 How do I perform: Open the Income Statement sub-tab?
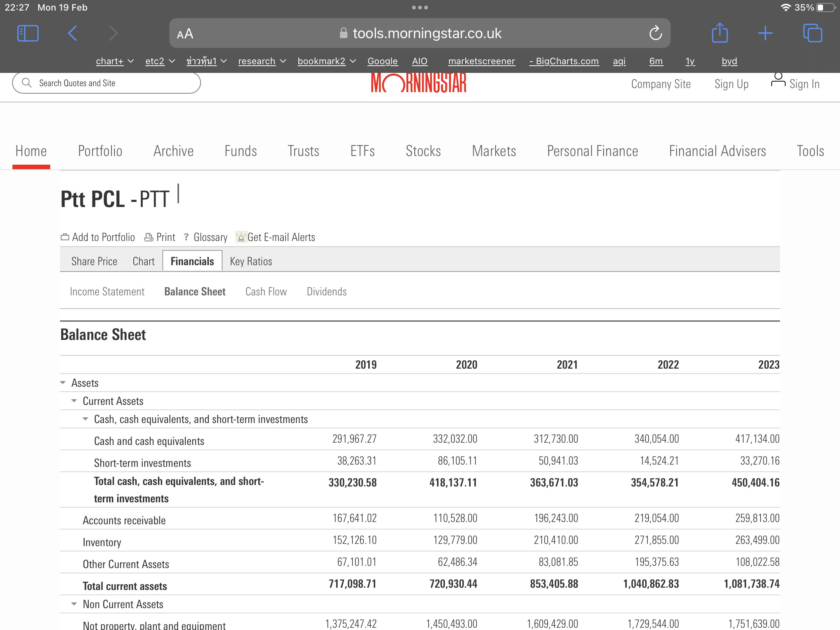tap(107, 292)
